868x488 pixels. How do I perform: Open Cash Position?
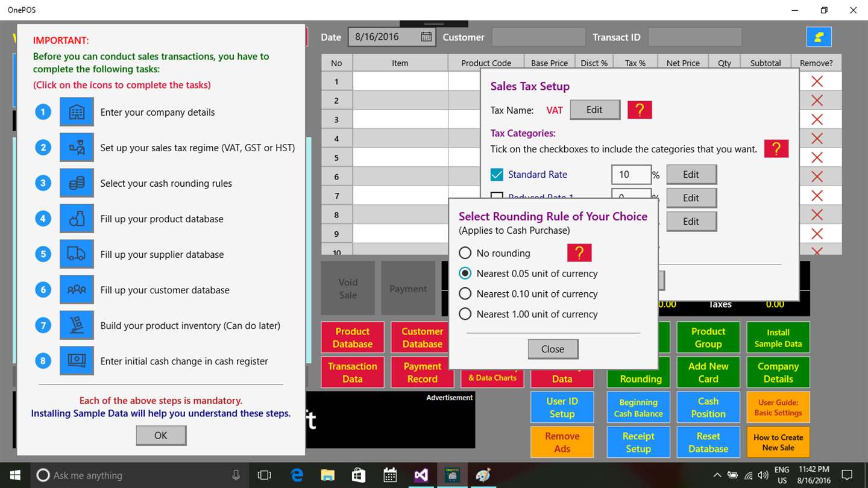pos(708,407)
